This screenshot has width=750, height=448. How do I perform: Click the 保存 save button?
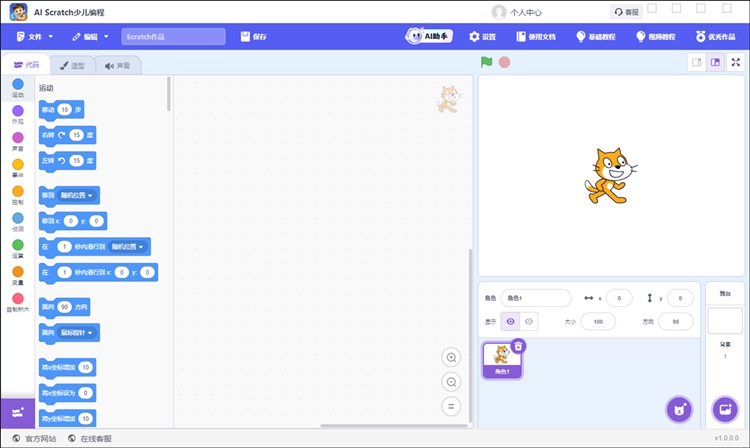click(x=254, y=36)
